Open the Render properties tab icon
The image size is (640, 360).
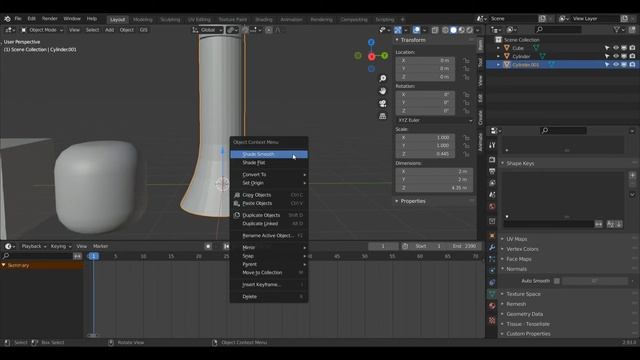coord(492,160)
